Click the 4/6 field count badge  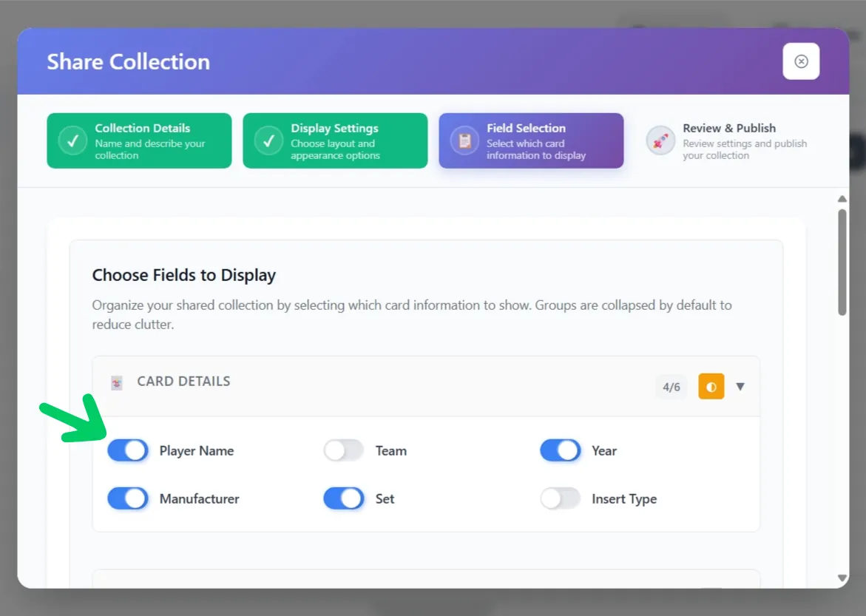(x=671, y=386)
